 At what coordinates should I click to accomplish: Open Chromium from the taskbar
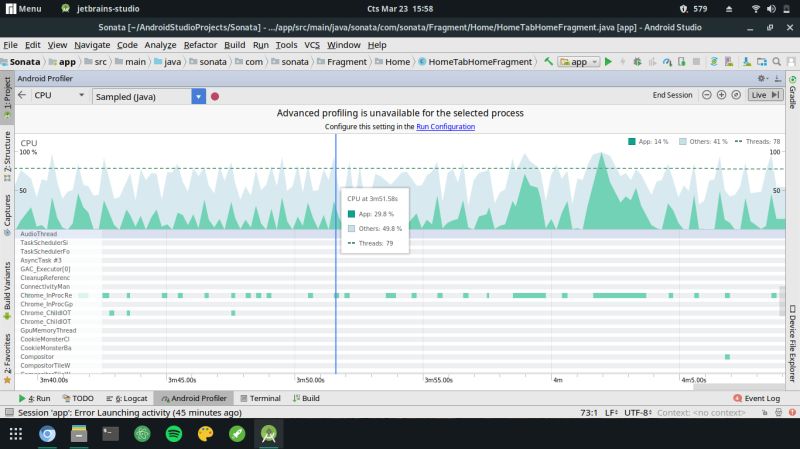pyautogui.click(x=47, y=434)
